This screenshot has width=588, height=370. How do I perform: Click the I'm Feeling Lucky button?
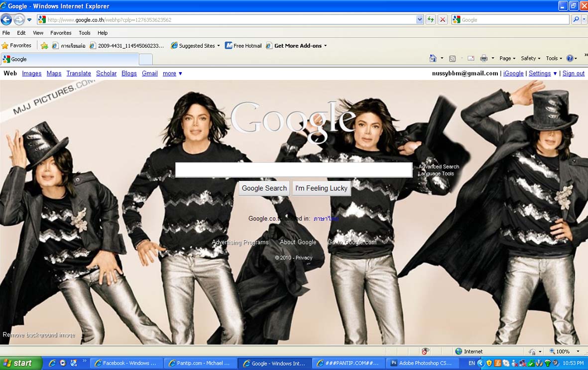(321, 188)
